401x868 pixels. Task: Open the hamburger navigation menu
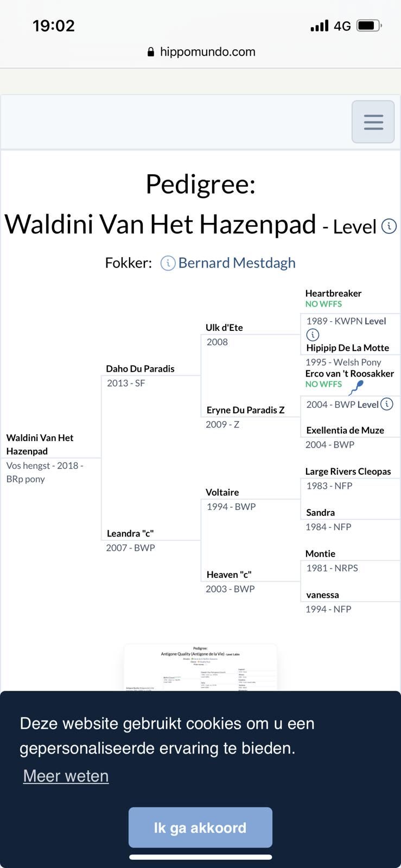point(373,122)
